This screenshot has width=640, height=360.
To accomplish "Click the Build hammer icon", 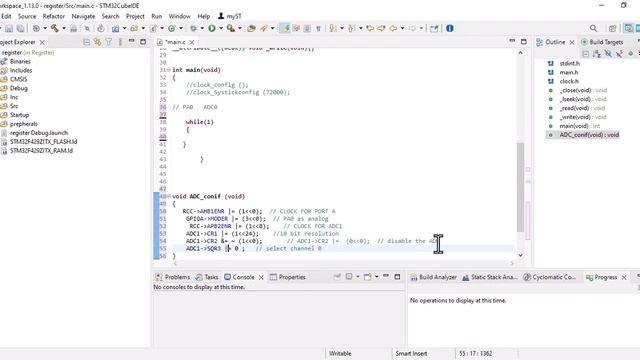I will [55, 28].
